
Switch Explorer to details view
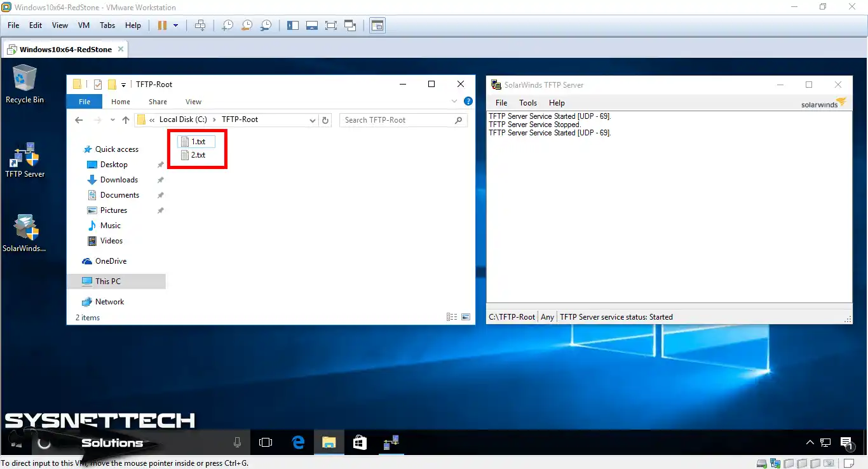[x=452, y=317]
